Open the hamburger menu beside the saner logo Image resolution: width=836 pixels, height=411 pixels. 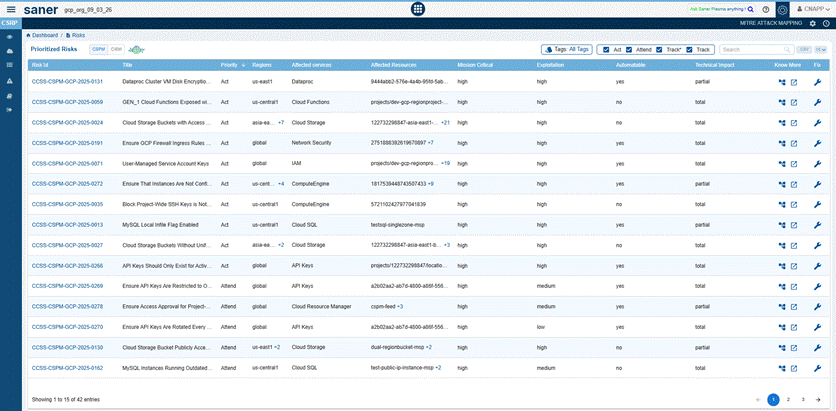coord(11,9)
